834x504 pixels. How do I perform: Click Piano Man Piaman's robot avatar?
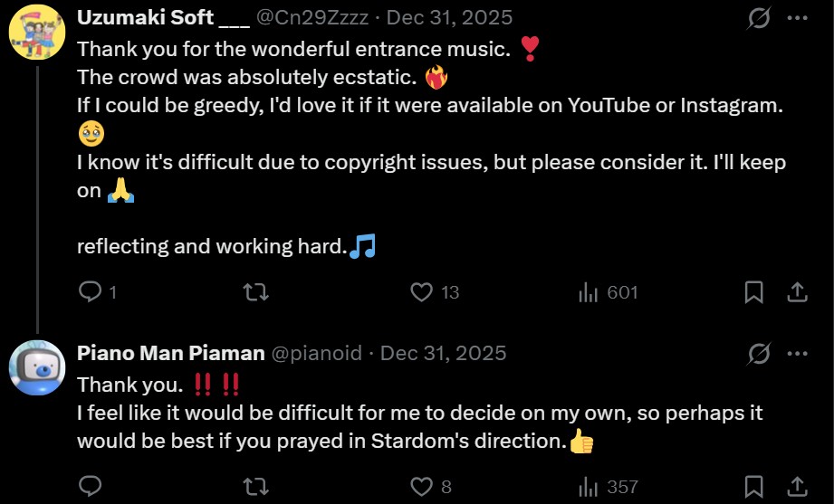[x=35, y=367]
